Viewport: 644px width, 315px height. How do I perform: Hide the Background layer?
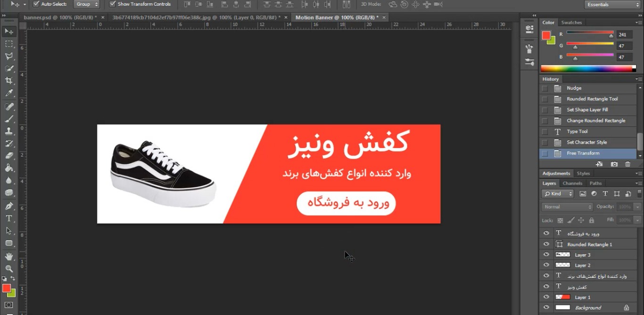(546, 307)
